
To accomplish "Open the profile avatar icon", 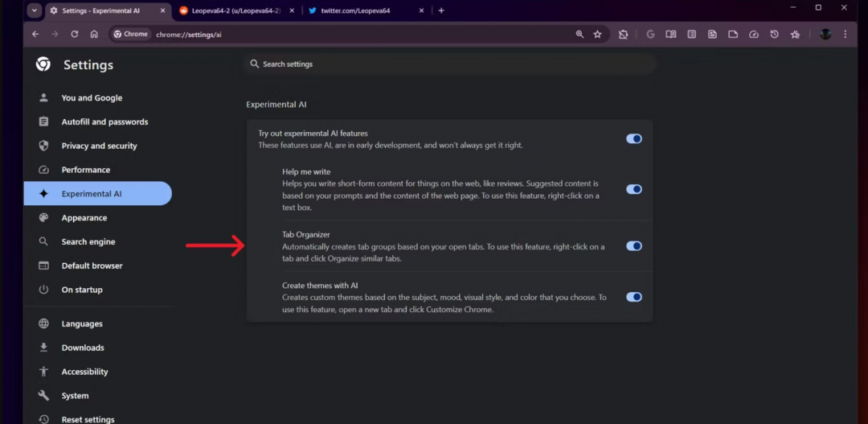I will [825, 35].
